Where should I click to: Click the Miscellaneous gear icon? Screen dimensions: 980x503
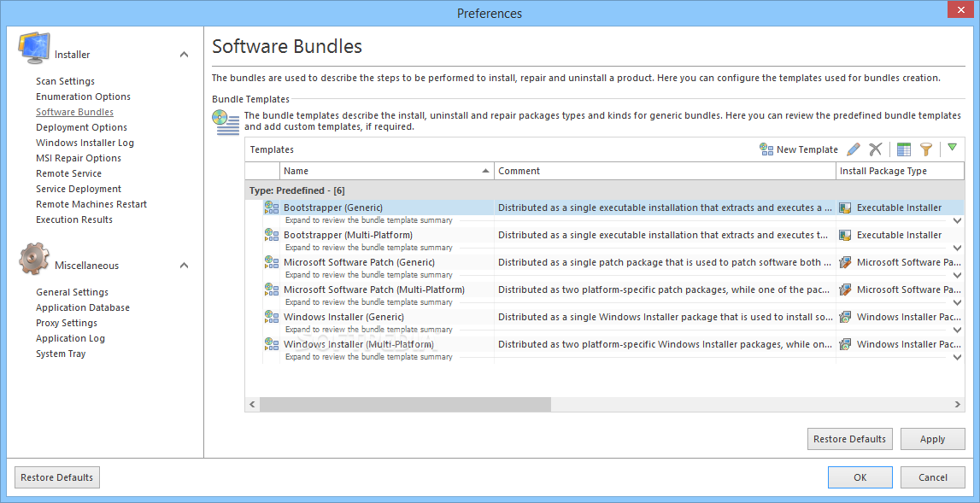tap(34, 259)
